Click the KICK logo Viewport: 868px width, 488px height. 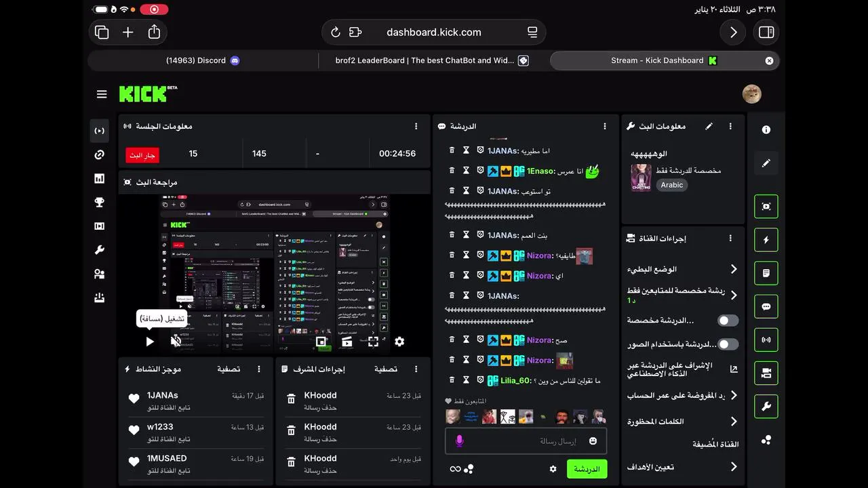coord(148,94)
